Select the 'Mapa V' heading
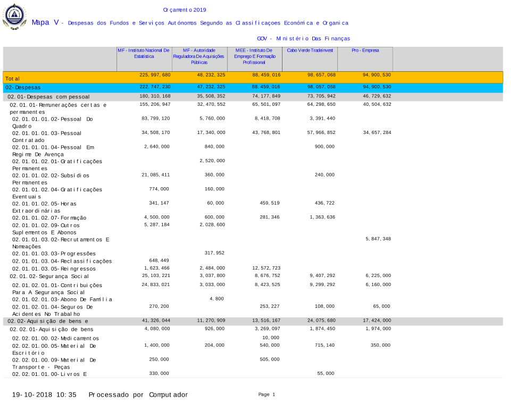This screenshot has height=411, width=532. [x=45, y=22]
